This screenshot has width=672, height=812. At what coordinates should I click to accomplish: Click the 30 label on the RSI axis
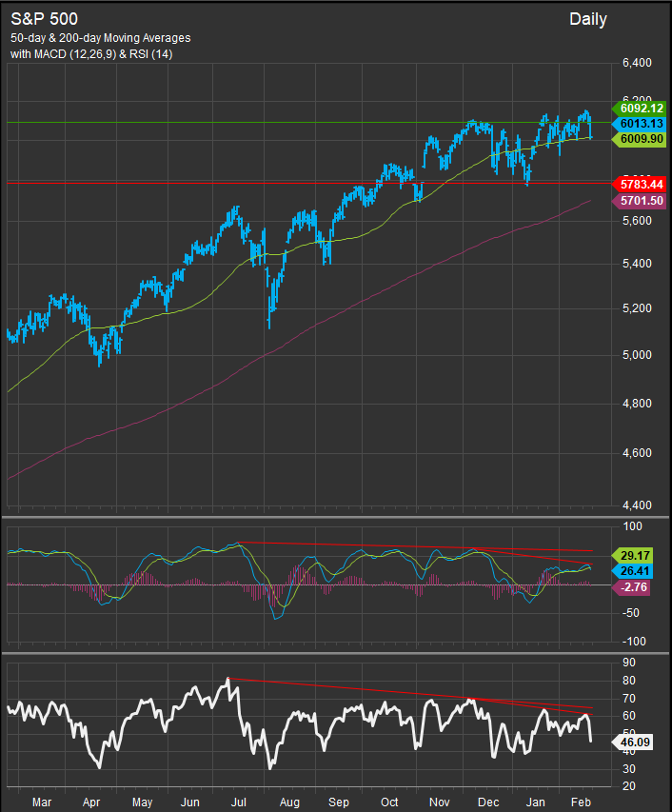[629, 769]
